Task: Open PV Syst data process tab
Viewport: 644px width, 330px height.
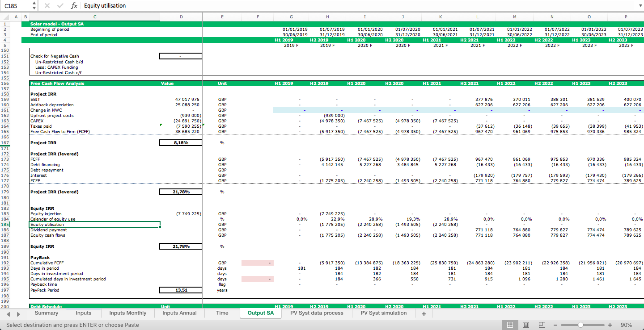Action: [x=317, y=313]
